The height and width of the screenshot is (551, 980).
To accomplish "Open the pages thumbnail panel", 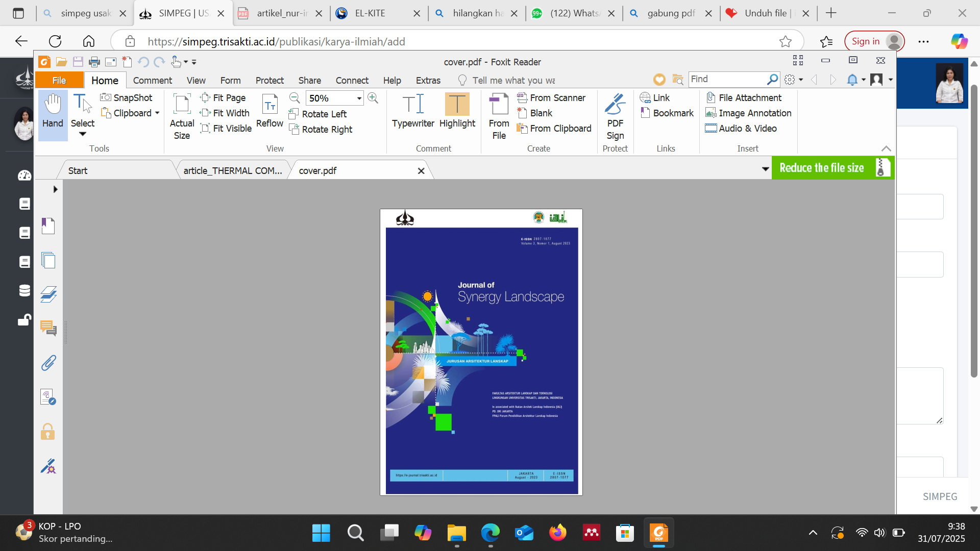I will 48,260.
